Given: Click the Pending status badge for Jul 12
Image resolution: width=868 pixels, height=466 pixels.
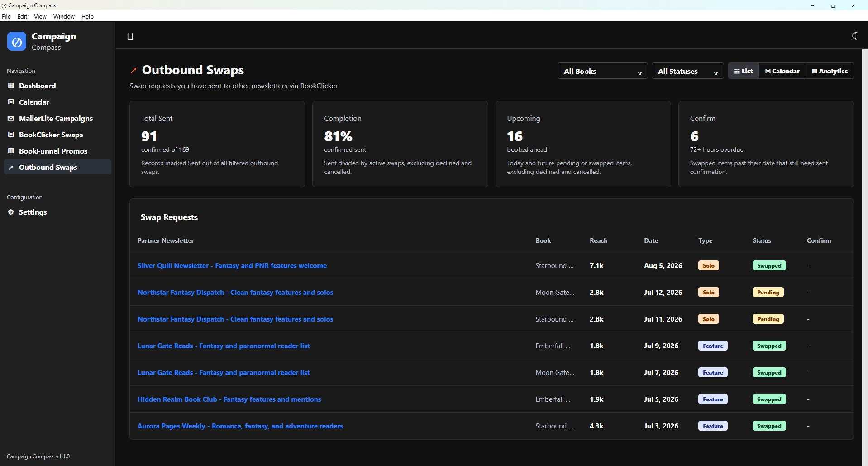Looking at the screenshot, I should [x=768, y=293].
